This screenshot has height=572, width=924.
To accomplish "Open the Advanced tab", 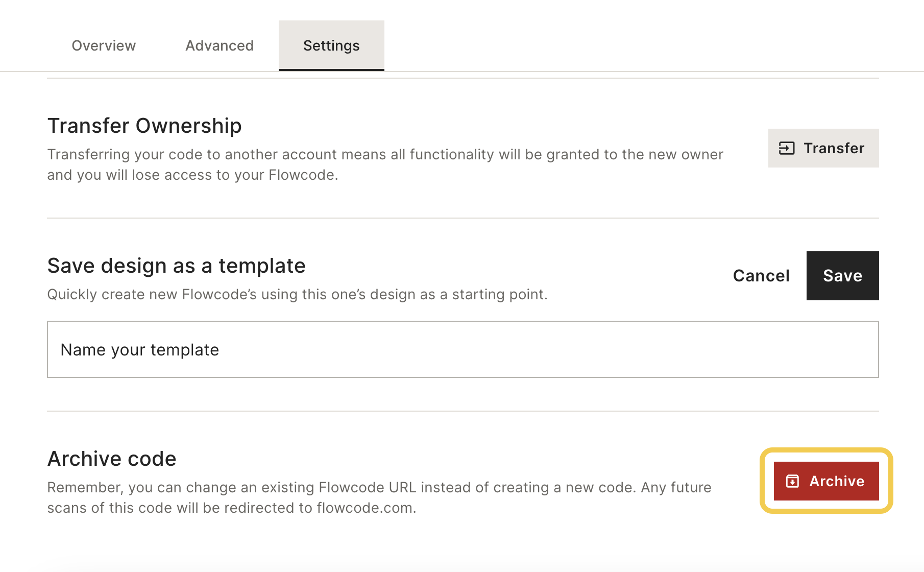I will [220, 45].
